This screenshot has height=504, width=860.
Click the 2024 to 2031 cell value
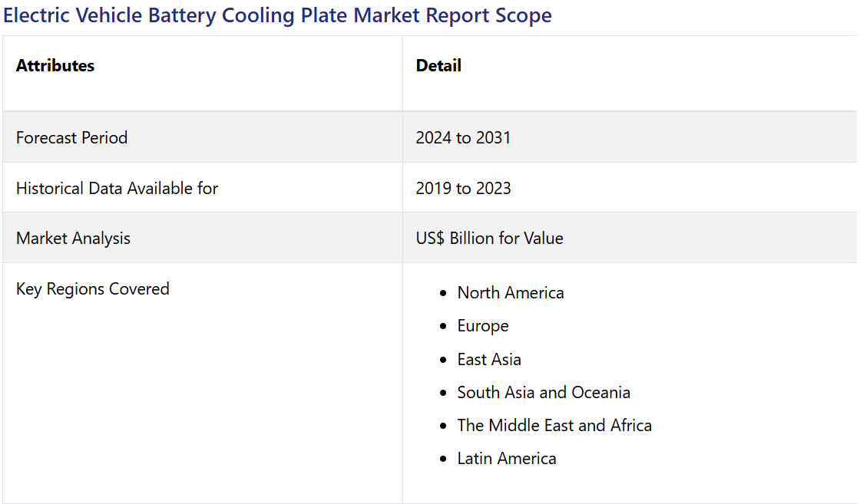[463, 138]
